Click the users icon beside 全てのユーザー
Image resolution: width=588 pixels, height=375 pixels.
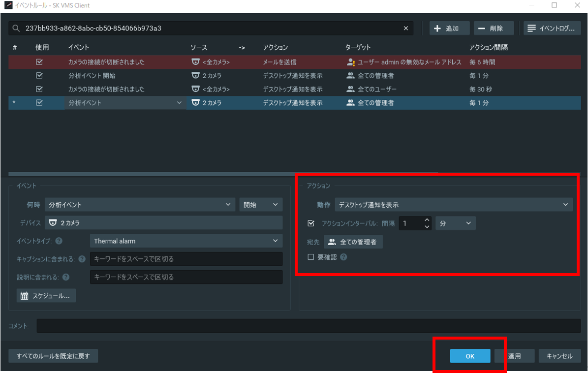(x=350, y=89)
